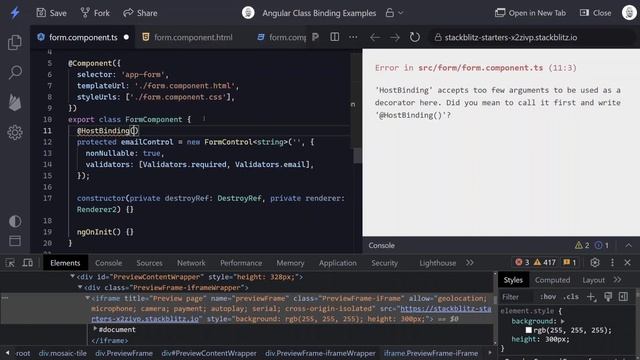Select the DevTools Lighthouse tab

pyautogui.click(x=438, y=263)
